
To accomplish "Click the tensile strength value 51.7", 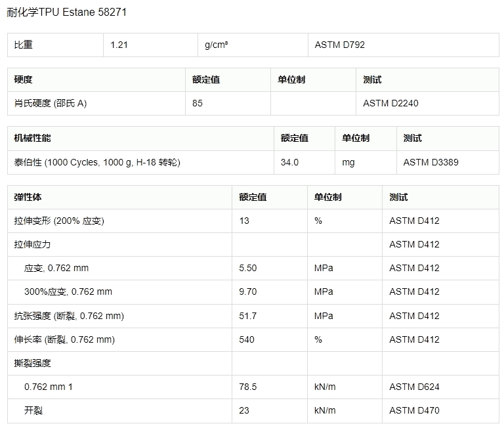I will tap(248, 316).
